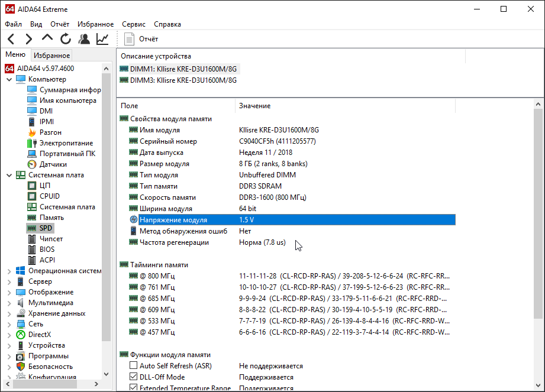Open the Разгон item with flame icon
The image size is (545, 392).
50,132
